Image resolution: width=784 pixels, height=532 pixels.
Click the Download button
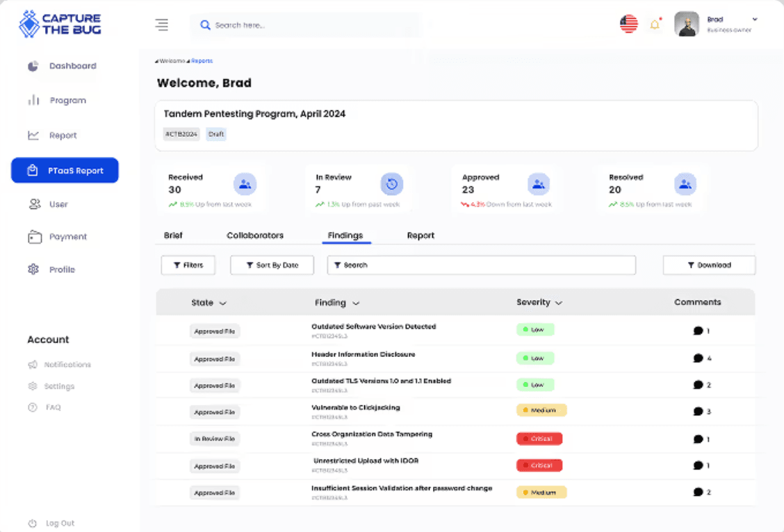coord(709,265)
